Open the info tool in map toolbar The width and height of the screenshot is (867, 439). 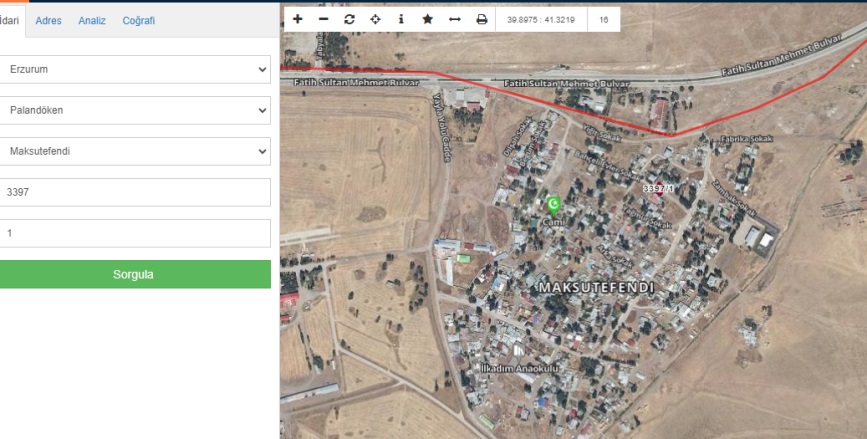tap(401, 19)
